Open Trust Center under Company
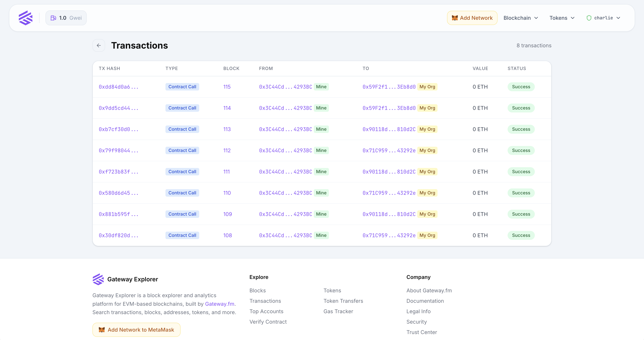The width and height of the screenshot is (644, 340). click(422, 332)
